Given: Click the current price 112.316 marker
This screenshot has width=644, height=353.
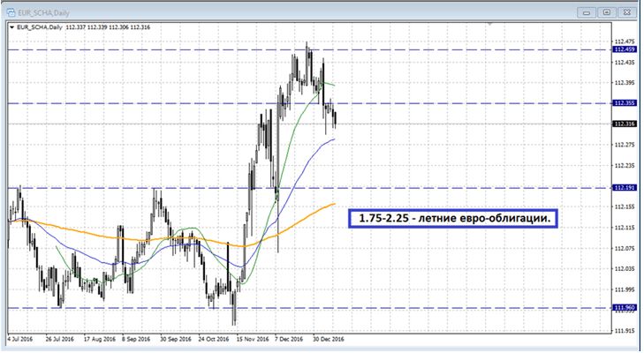Looking at the screenshot, I should pyautogui.click(x=624, y=124).
